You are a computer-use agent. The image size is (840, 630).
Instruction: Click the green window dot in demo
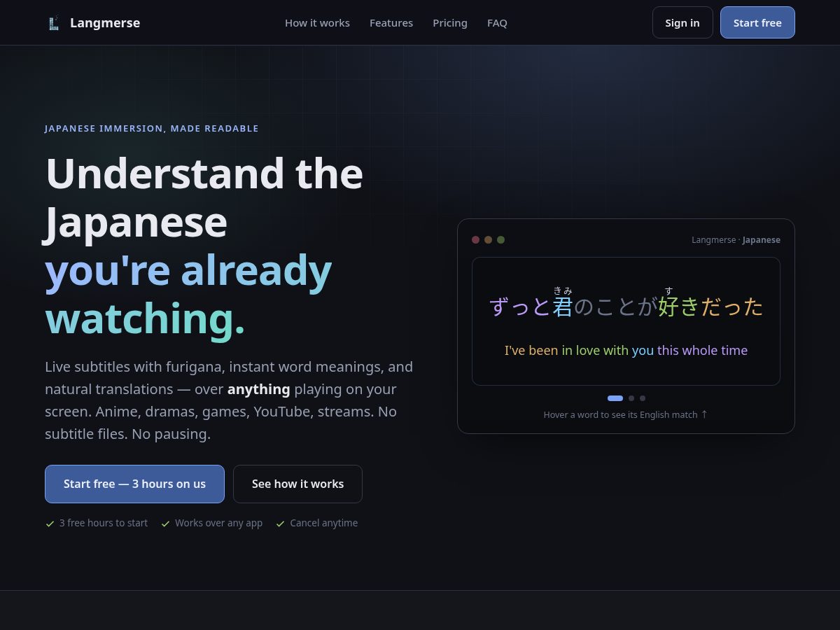pos(501,239)
